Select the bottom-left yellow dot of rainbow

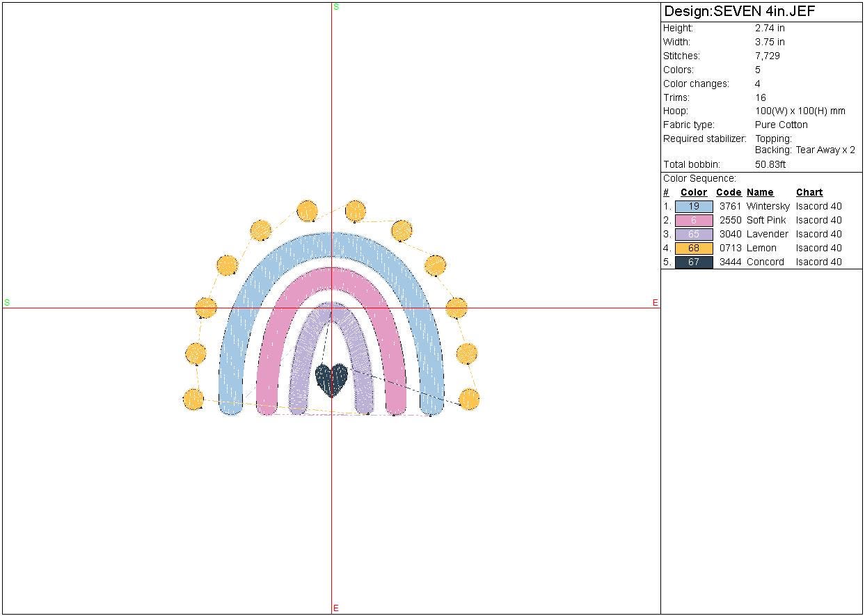pyautogui.click(x=193, y=399)
